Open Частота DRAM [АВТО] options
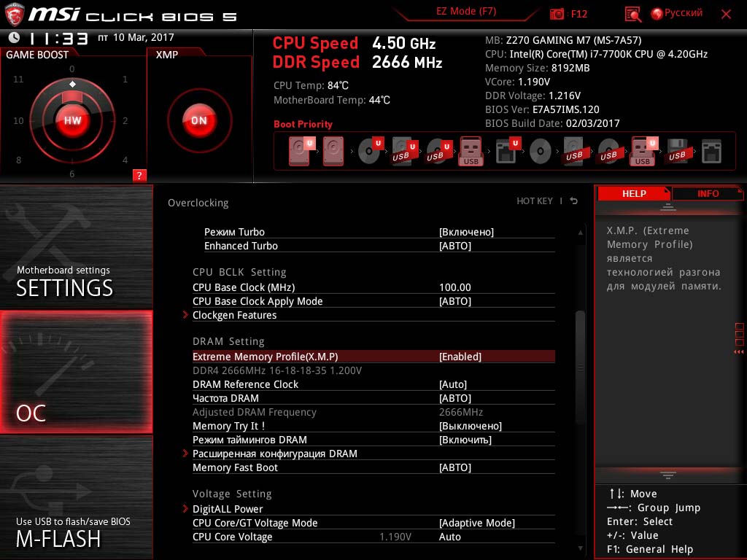This screenshot has height=560, width=747. click(454, 398)
